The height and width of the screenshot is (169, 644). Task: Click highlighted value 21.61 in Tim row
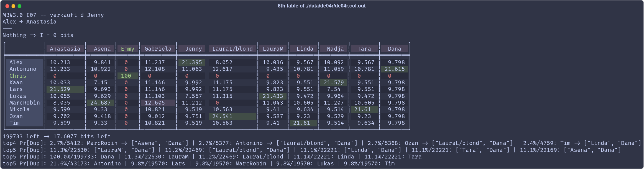[303, 123]
